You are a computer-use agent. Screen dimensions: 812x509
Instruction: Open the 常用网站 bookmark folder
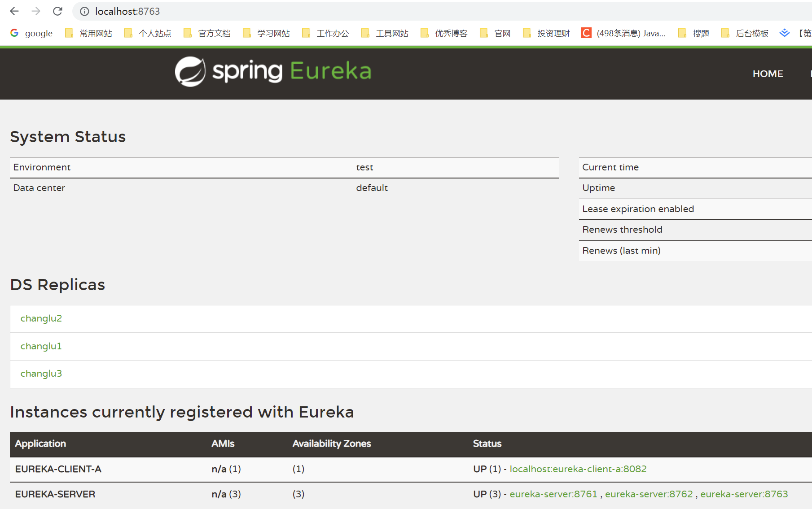(89, 33)
